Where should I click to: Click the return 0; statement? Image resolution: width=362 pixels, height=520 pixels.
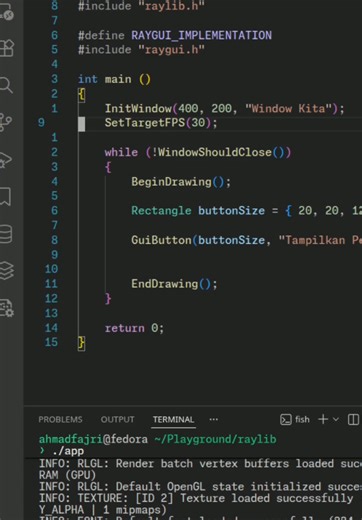pos(134,328)
